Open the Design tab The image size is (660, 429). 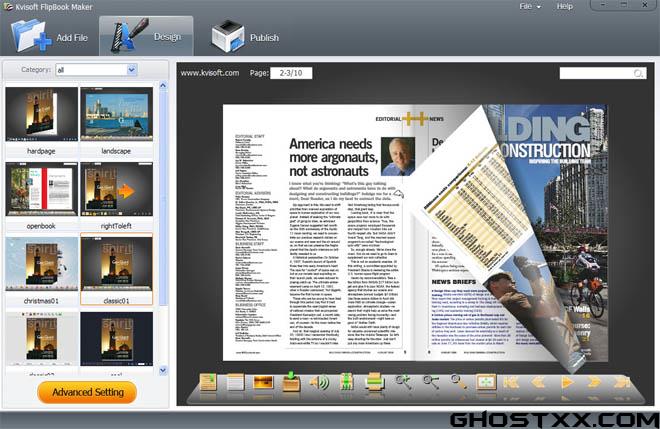coord(146,36)
